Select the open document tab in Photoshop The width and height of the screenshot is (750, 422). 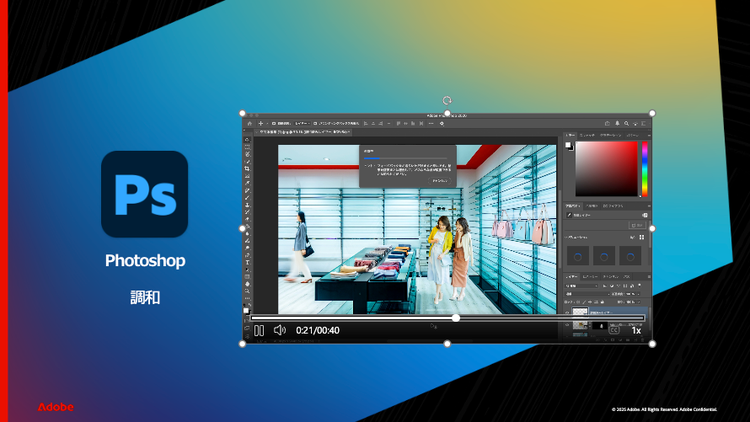coord(305,131)
